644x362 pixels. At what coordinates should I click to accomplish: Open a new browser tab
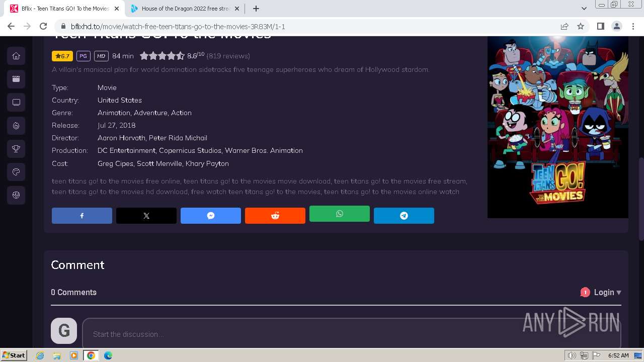pos(256,9)
